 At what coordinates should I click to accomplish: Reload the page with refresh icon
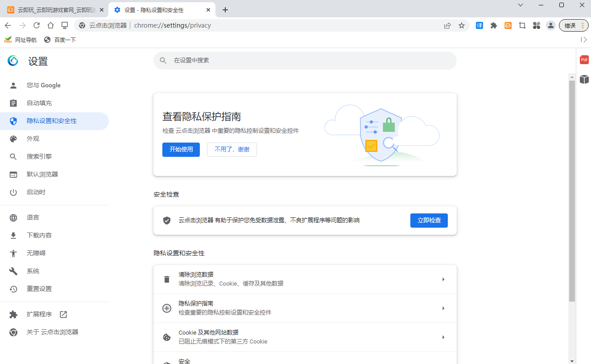tap(37, 25)
